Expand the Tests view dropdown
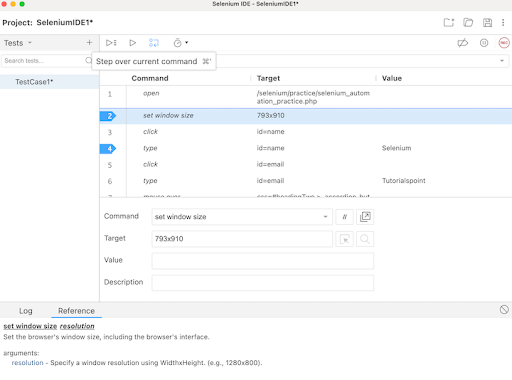 (18, 43)
